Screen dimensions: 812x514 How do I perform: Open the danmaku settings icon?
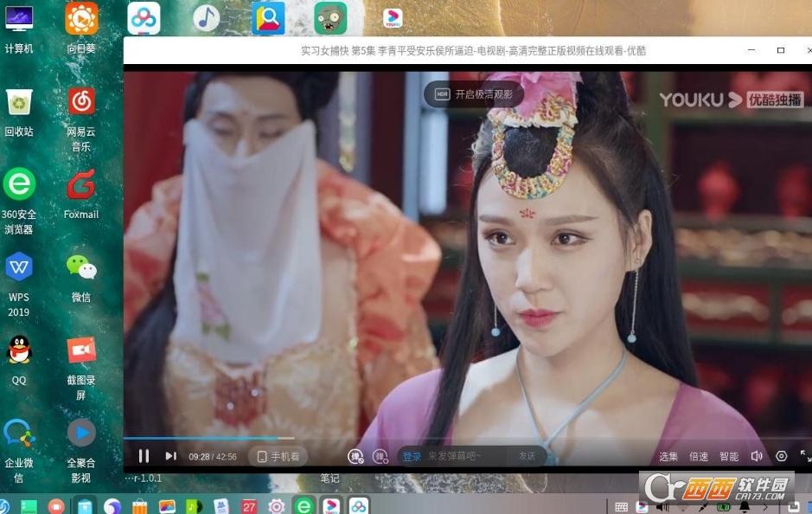point(380,457)
